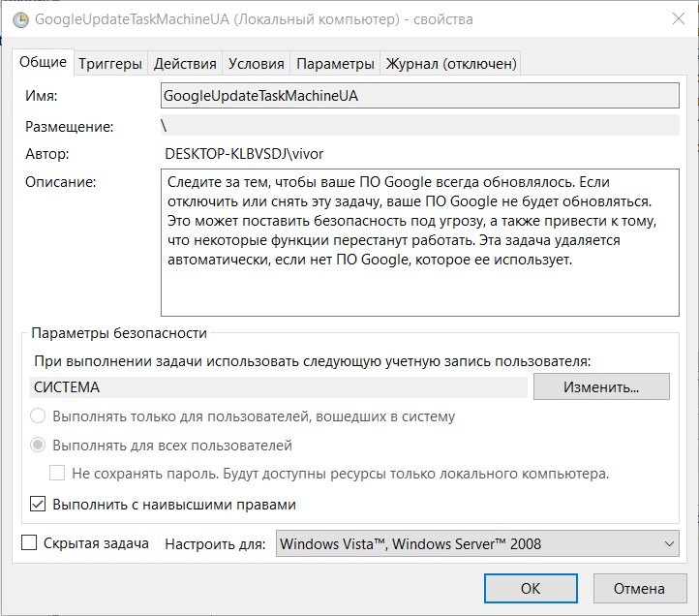This screenshot has width=699, height=616.
Task: Select the Общие tab
Action: [43, 62]
